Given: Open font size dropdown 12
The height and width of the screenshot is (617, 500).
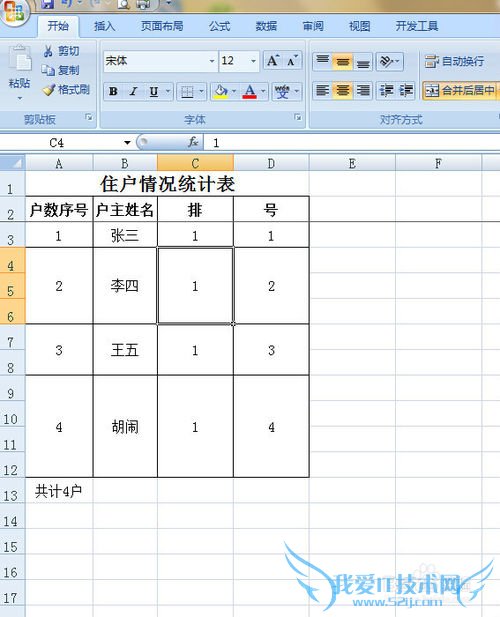Looking at the screenshot, I should (253, 61).
